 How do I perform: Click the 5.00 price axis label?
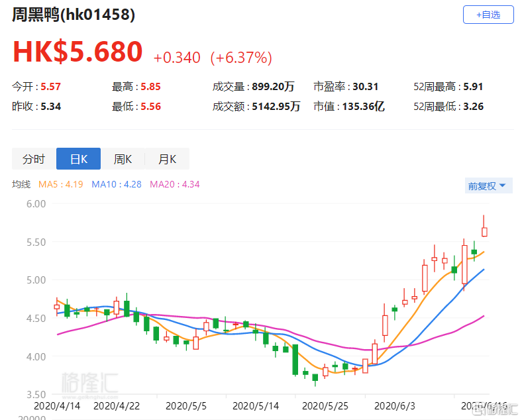point(36,280)
